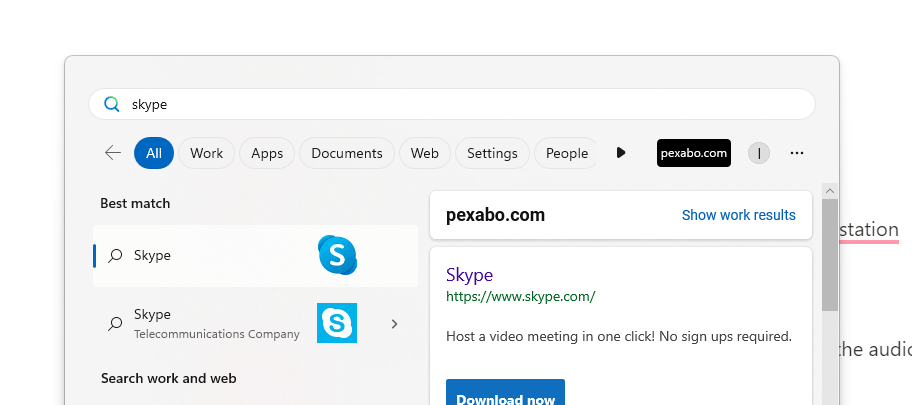
Task: Open the Skype best match result
Action: tap(255, 255)
